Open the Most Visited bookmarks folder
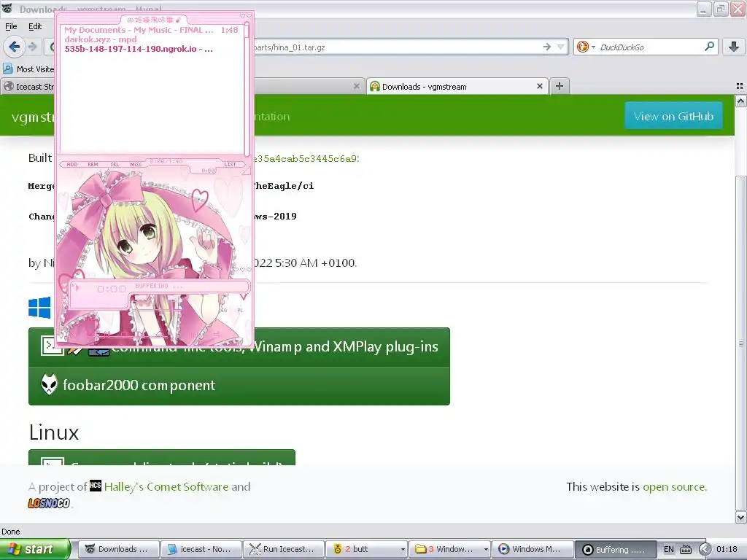The image size is (747, 560). tap(28, 69)
